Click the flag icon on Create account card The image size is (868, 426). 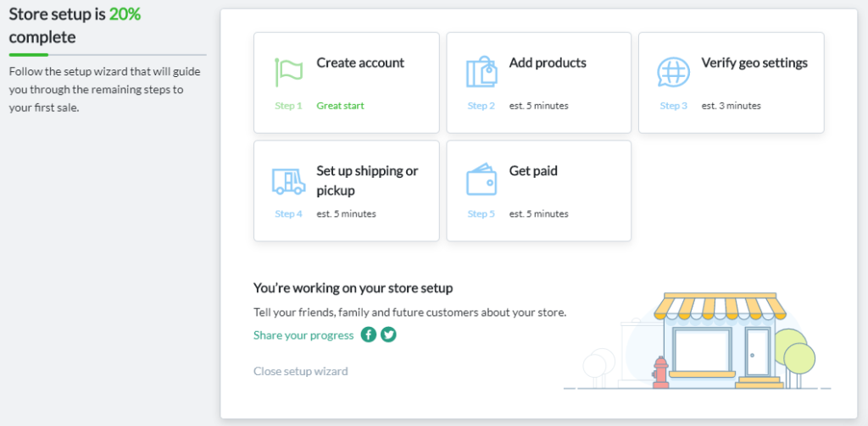(x=288, y=72)
